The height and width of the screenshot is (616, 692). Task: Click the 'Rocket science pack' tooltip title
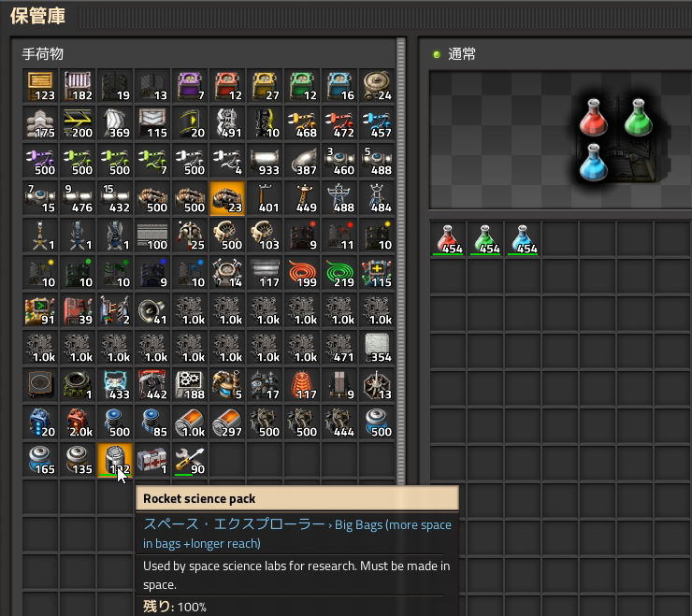[199, 498]
